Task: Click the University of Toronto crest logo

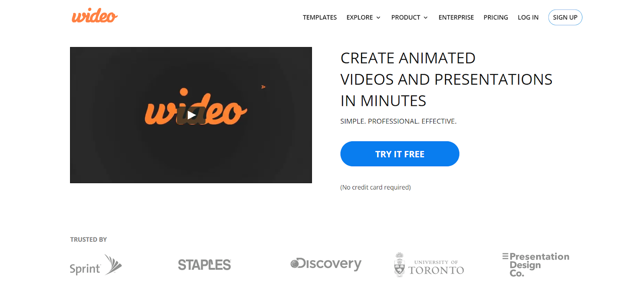Action: 399,264
